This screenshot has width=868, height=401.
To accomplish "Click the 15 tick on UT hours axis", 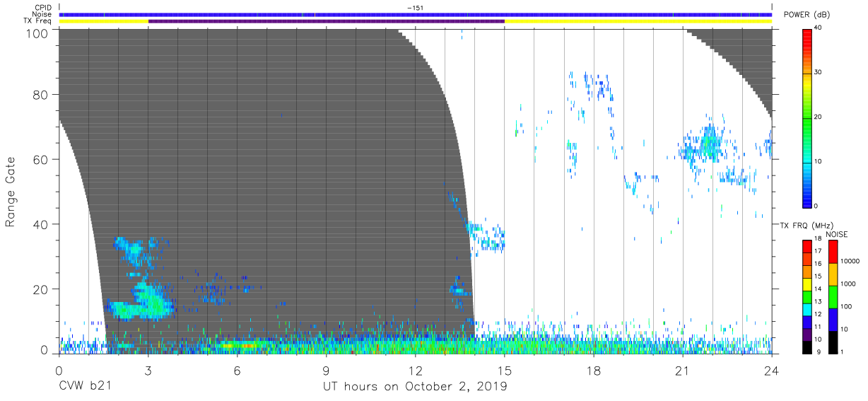I will point(505,371).
